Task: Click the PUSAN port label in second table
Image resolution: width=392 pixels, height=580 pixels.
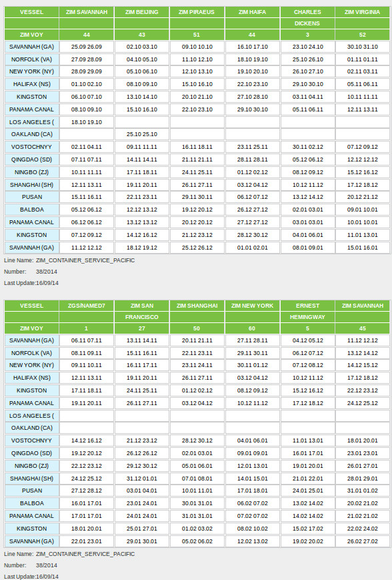Action: [x=31, y=491]
